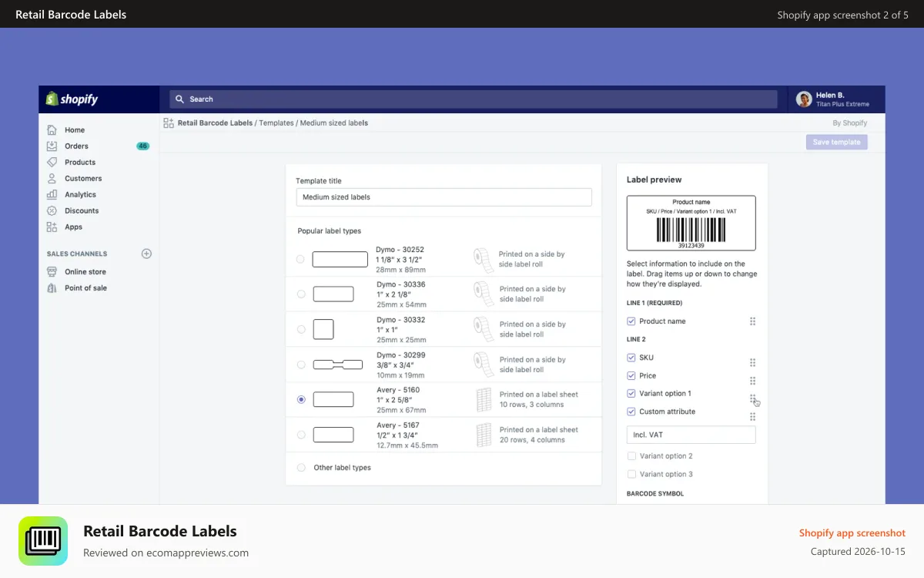Select Dymo 30332 label type
This screenshot has width=924, height=578.
pyautogui.click(x=300, y=329)
